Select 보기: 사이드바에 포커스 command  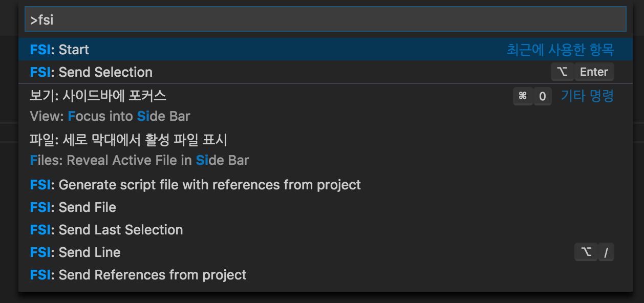tap(325, 105)
